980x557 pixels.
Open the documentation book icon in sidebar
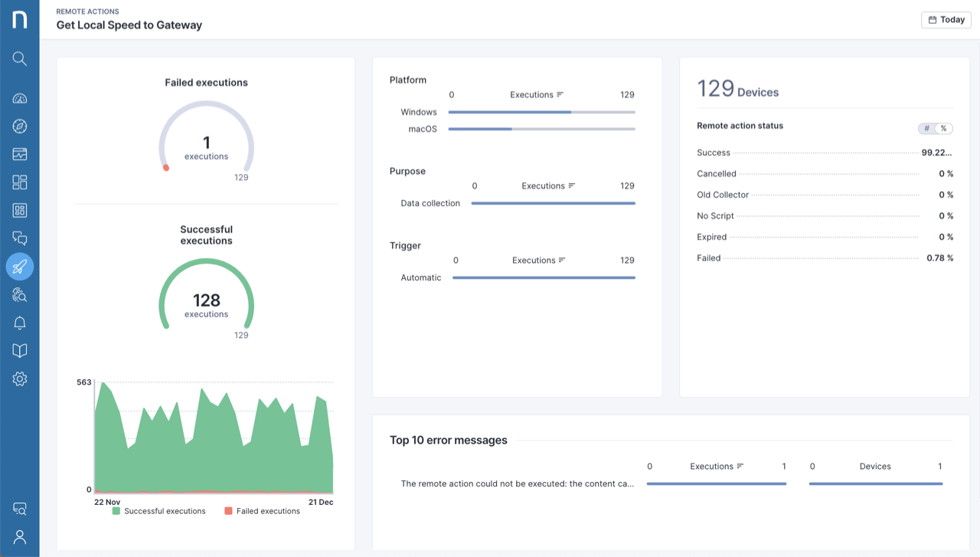click(x=20, y=350)
